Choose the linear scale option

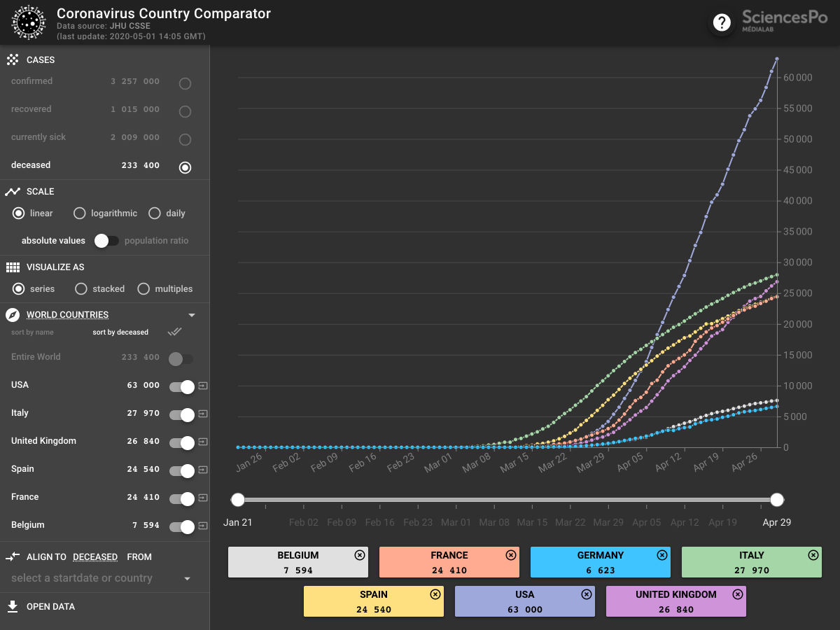point(19,213)
